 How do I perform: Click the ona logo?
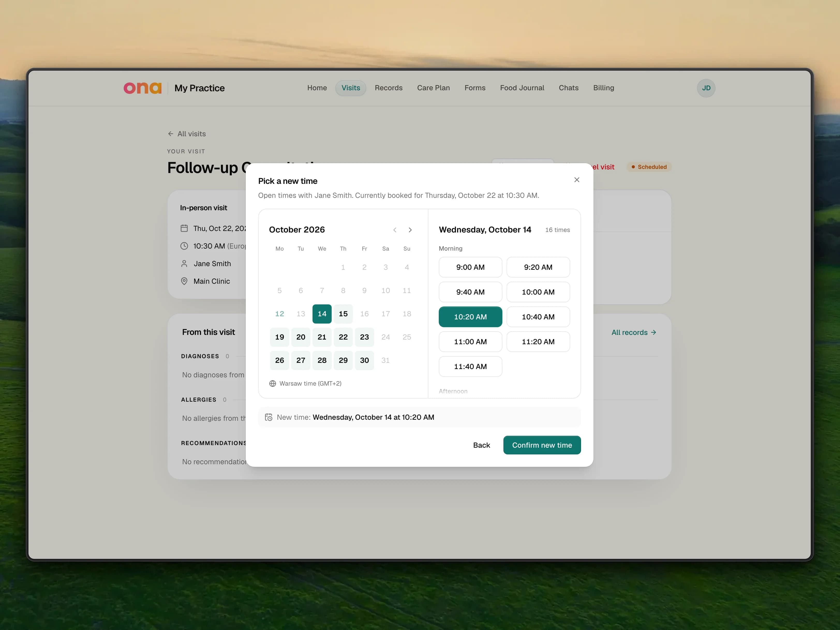coord(142,88)
